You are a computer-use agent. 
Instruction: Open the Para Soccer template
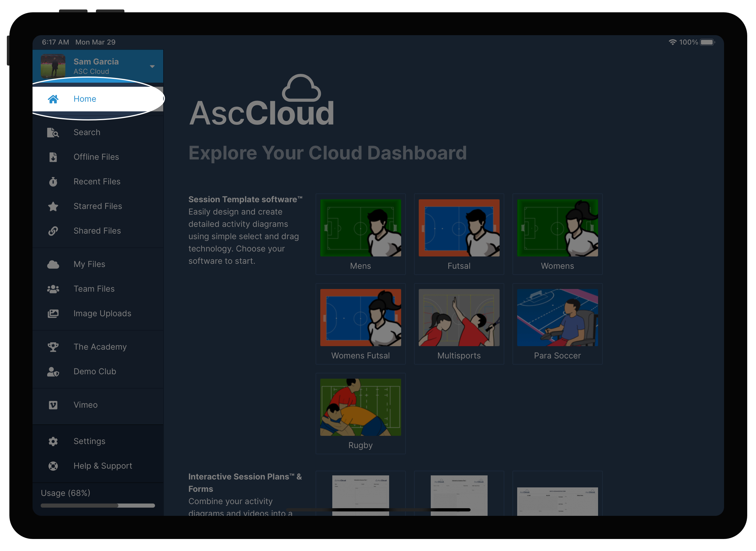(557, 324)
